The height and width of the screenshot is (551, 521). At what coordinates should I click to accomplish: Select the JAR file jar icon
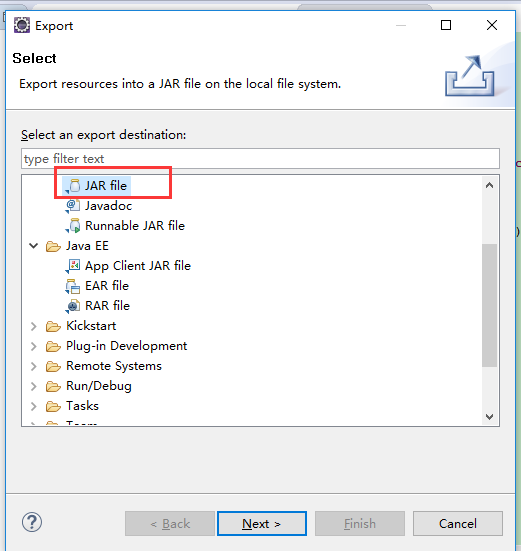pos(73,186)
